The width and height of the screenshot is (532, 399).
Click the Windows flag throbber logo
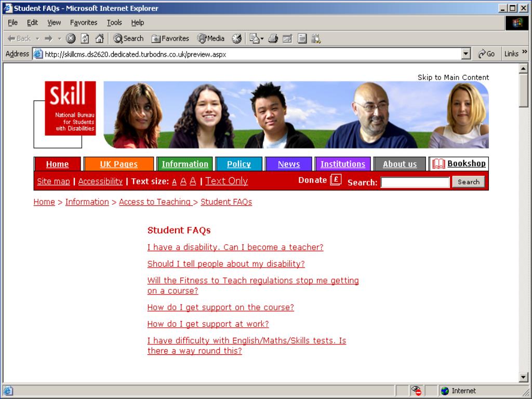[x=517, y=23]
